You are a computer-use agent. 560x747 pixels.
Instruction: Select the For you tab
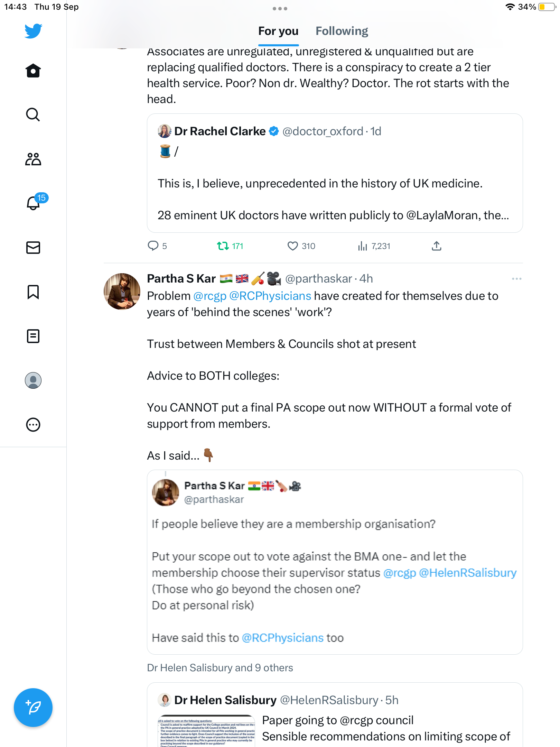pos(278,31)
